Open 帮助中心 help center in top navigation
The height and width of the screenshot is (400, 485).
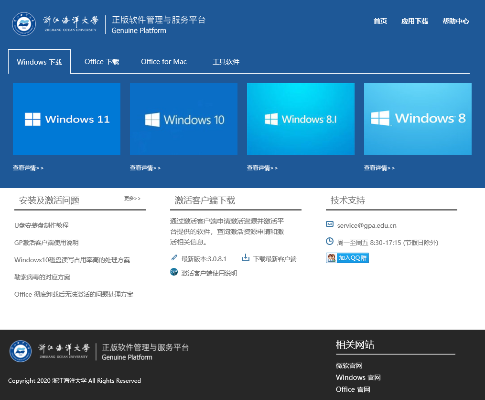[x=456, y=21]
